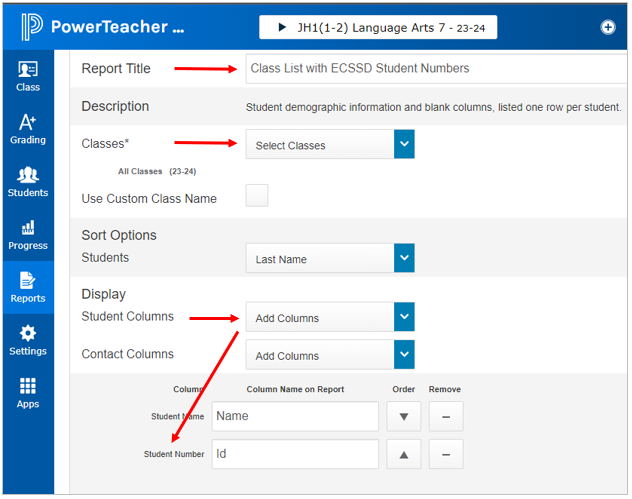The image size is (632, 499).
Task: Open the Grading A+ section
Action: [x=28, y=129]
